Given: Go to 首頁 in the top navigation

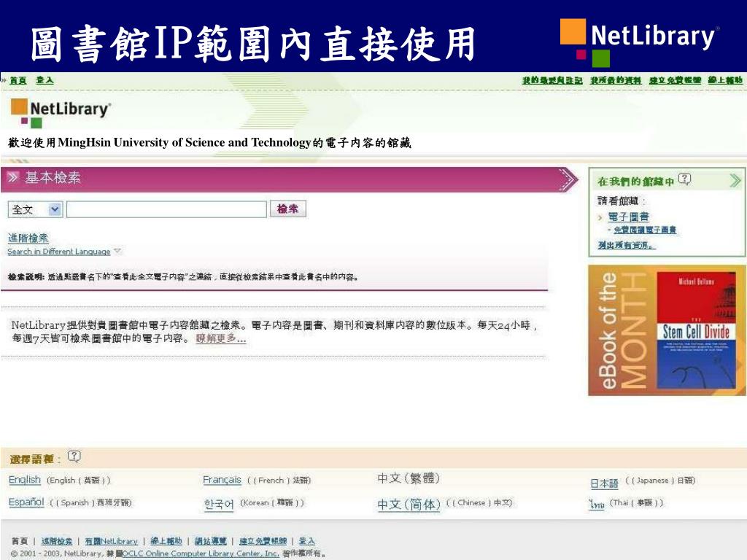Looking at the screenshot, I should 18,80.
